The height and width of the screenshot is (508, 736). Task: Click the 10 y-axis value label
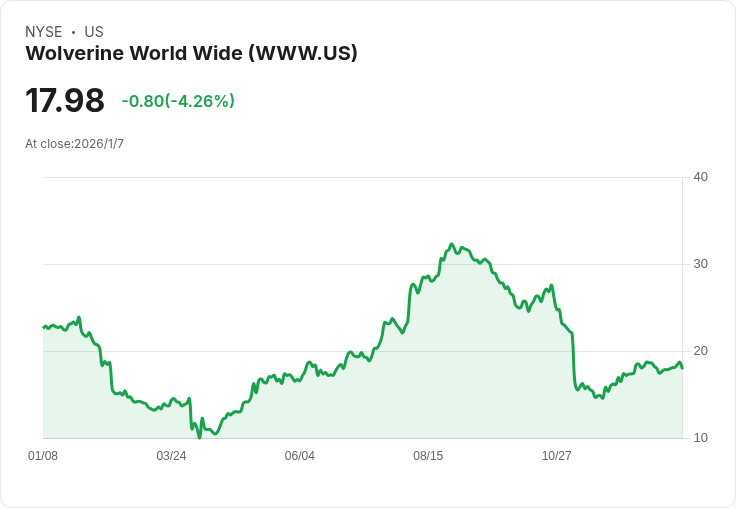[700, 438]
